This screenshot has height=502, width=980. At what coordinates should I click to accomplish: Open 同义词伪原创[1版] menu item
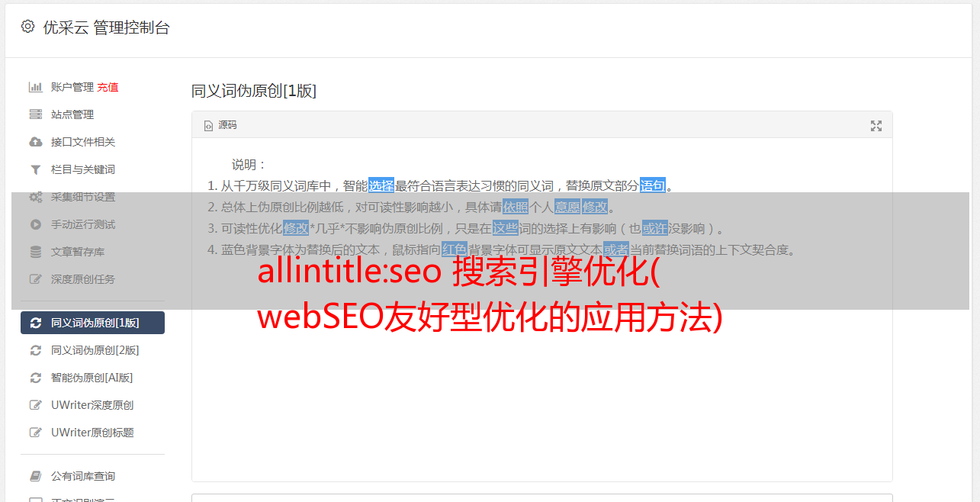(x=92, y=323)
